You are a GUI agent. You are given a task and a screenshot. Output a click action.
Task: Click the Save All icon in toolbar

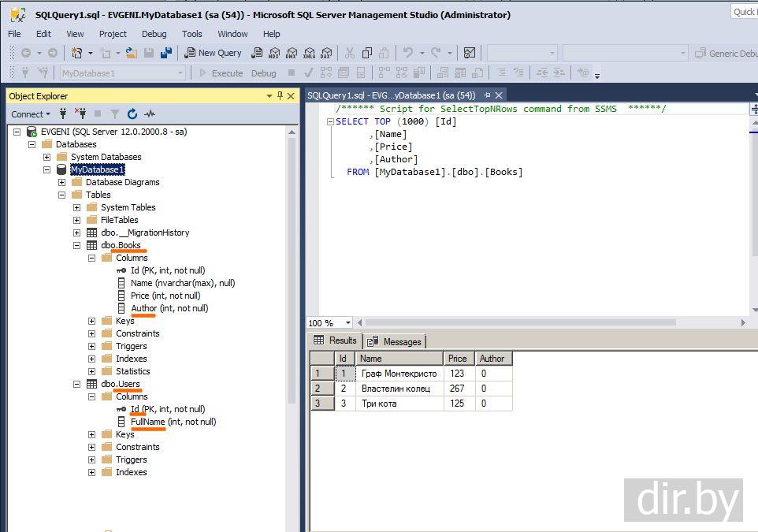coord(166,53)
